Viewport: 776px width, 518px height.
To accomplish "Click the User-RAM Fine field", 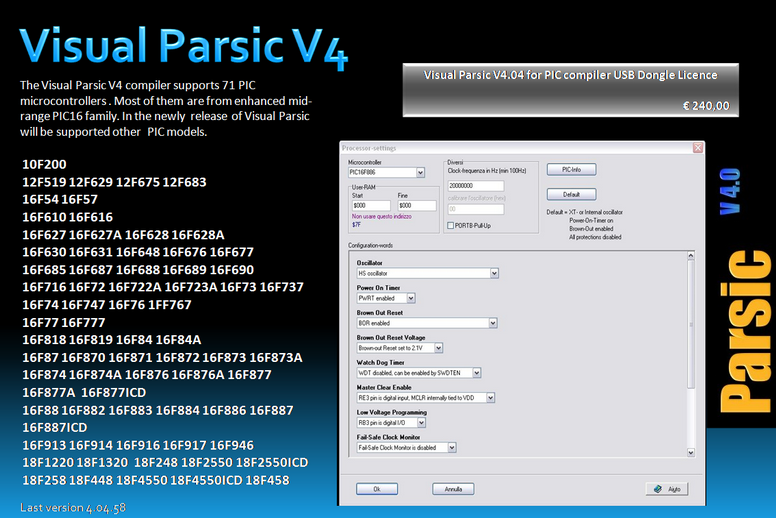I will (x=417, y=205).
